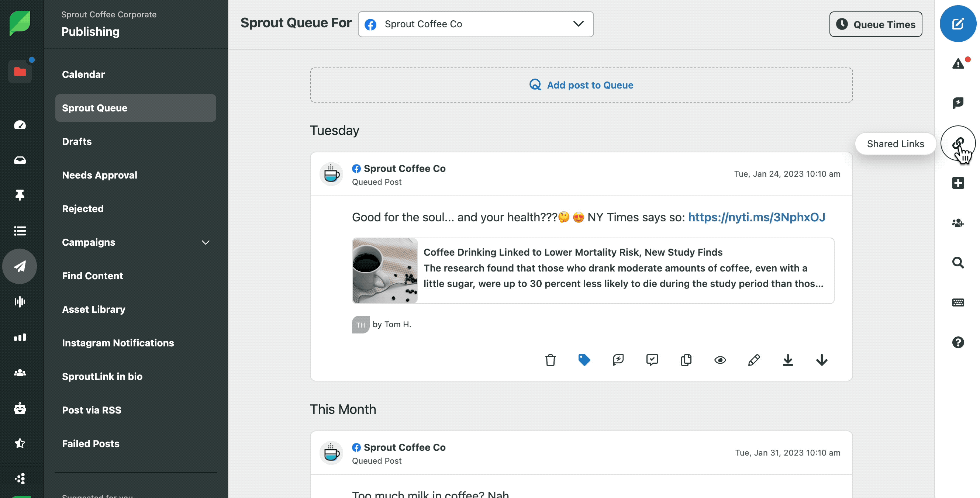Open the inbox tray icon
The image size is (980, 498).
click(x=20, y=160)
